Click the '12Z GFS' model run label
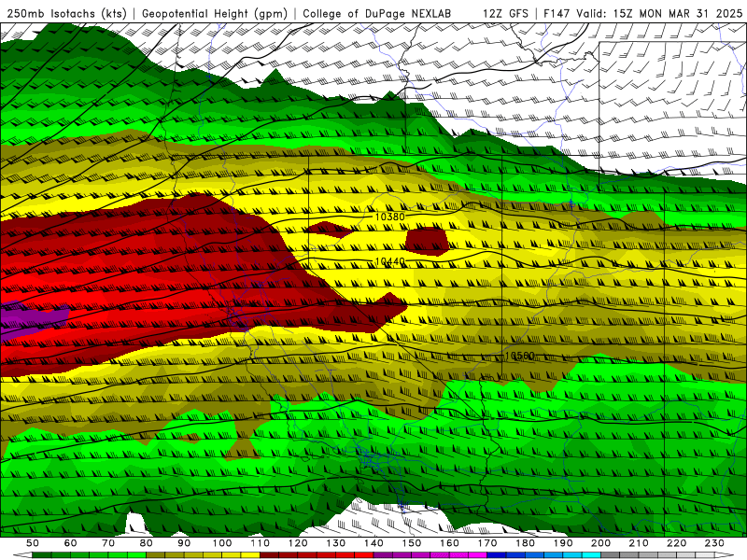 [505, 14]
